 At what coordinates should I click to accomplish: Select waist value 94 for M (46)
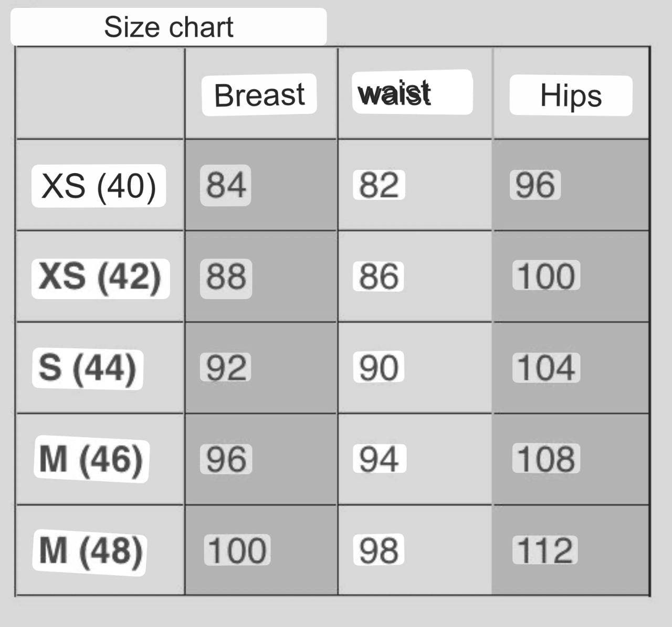[x=379, y=459]
